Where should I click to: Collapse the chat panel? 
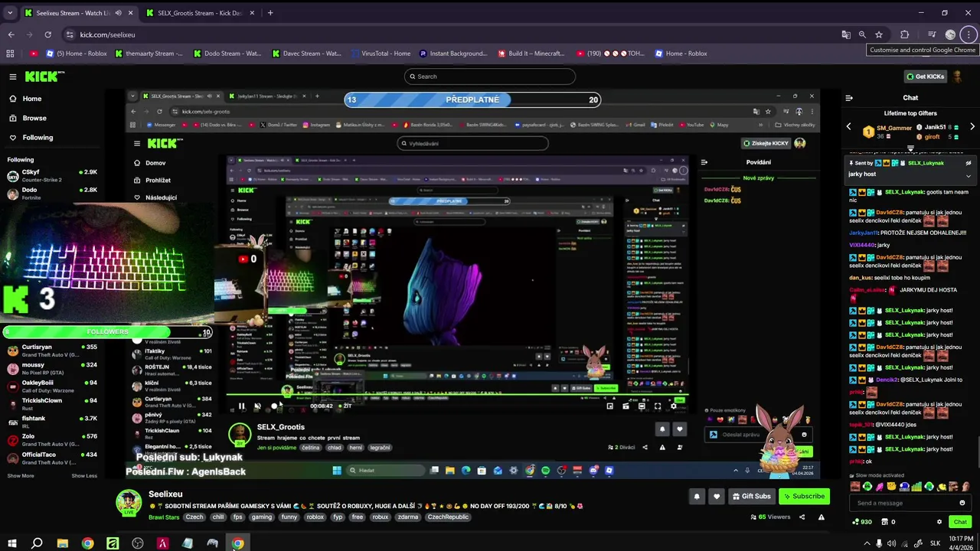point(848,98)
